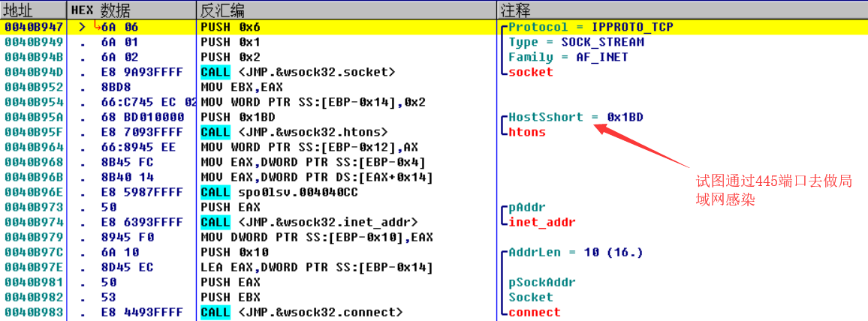Click the 反汇编 column header
Screen dimensions: 868x321
click(x=222, y=10)
